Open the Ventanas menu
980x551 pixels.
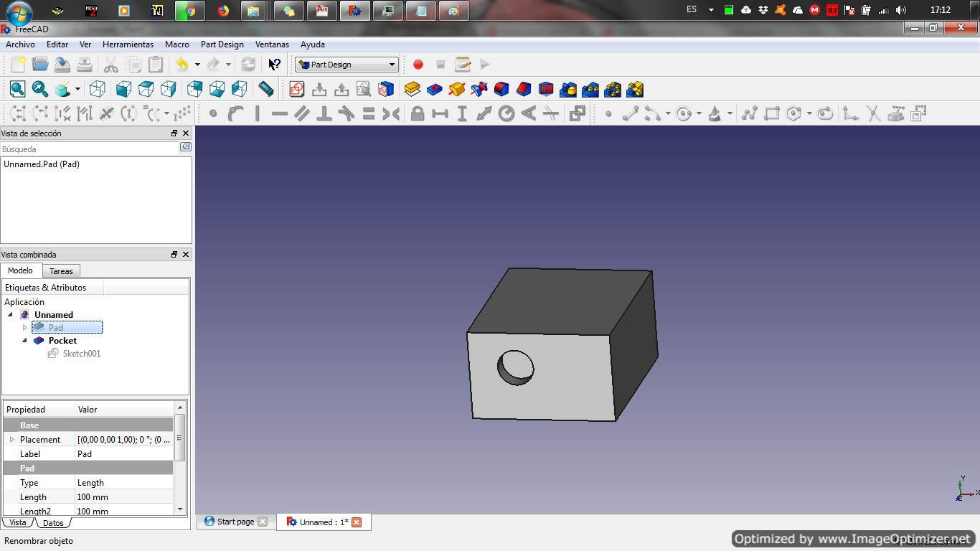[x=272, y=44]
